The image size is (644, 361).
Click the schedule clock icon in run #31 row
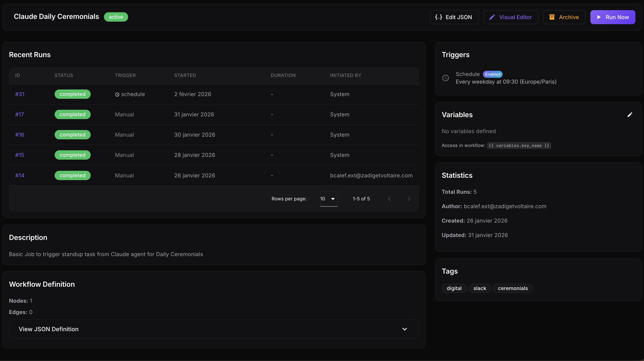click(x=117, y=94)
